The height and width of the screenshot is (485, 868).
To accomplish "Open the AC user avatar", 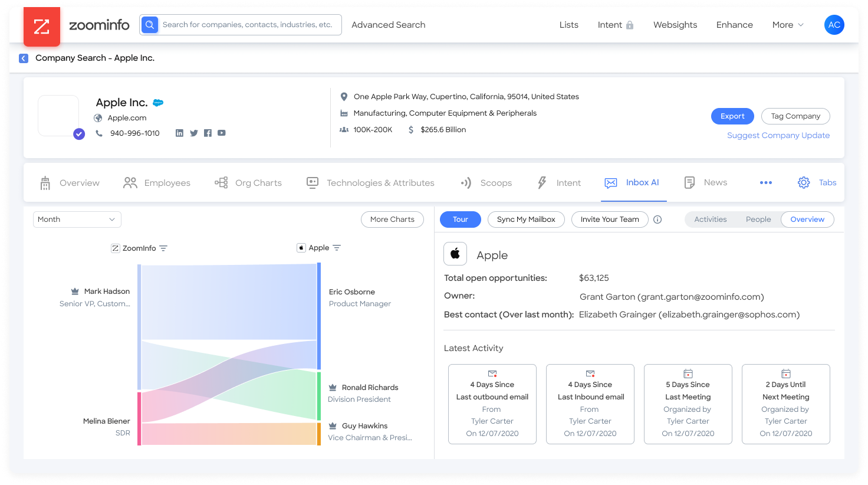I will click(834, 25).
